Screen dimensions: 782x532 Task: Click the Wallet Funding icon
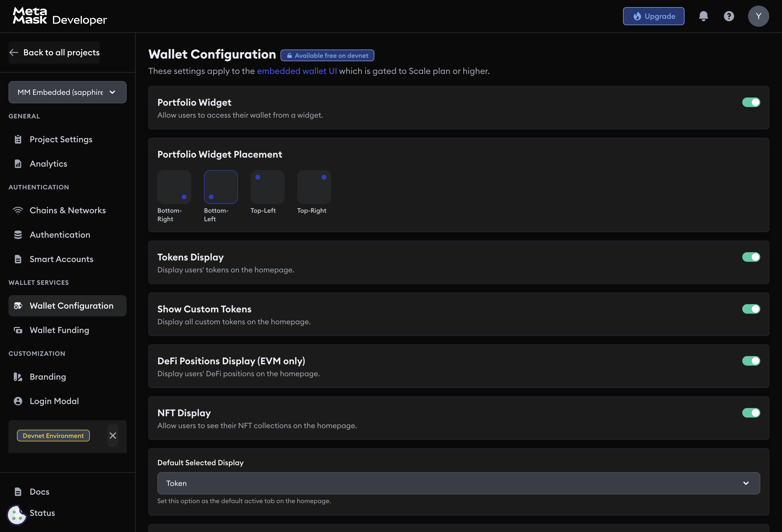click(18, 330)
